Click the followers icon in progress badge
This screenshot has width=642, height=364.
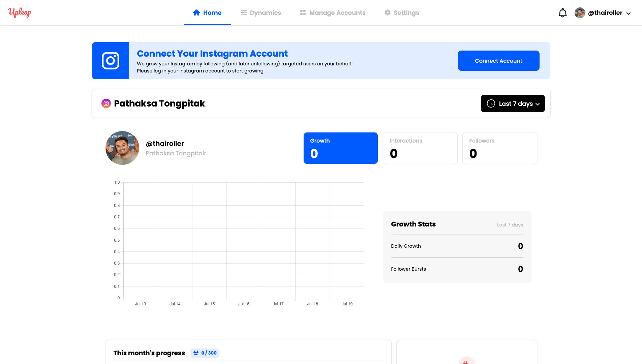196,353
